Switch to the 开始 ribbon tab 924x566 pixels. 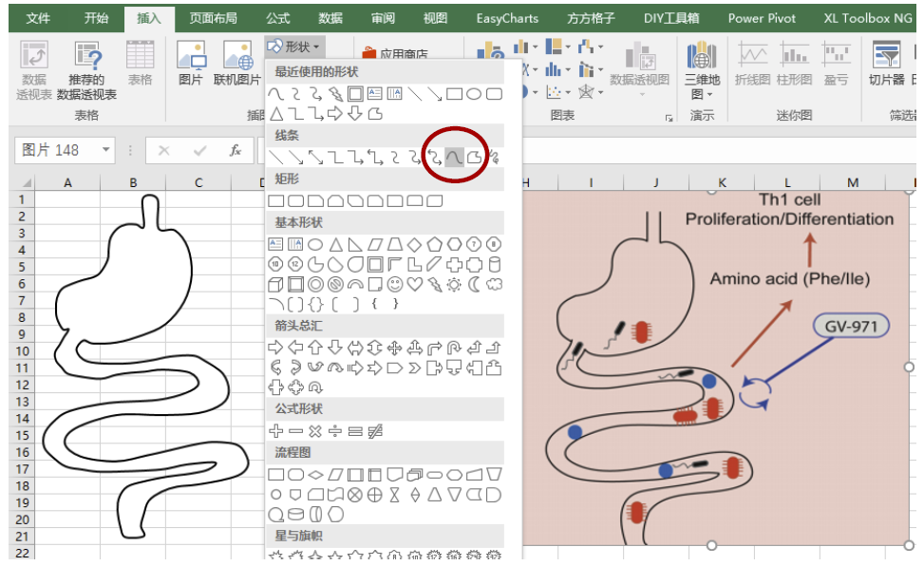click(x=96, y=18)
